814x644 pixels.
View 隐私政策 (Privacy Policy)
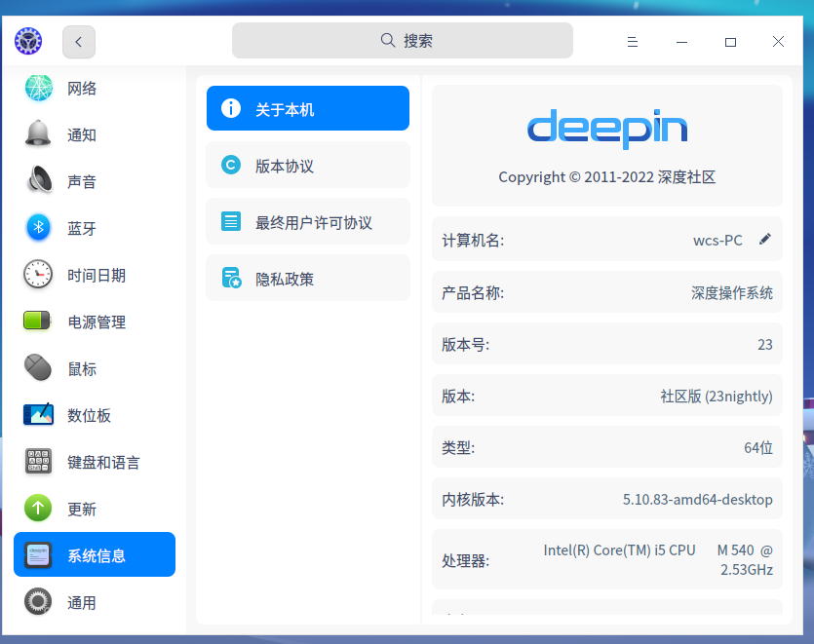coord(307,278)
